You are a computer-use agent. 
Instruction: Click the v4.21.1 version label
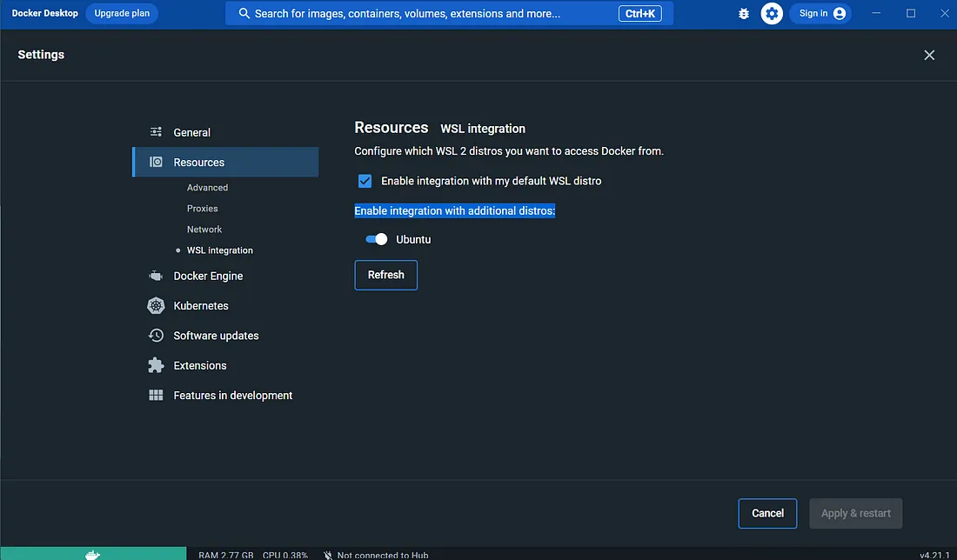934,555
